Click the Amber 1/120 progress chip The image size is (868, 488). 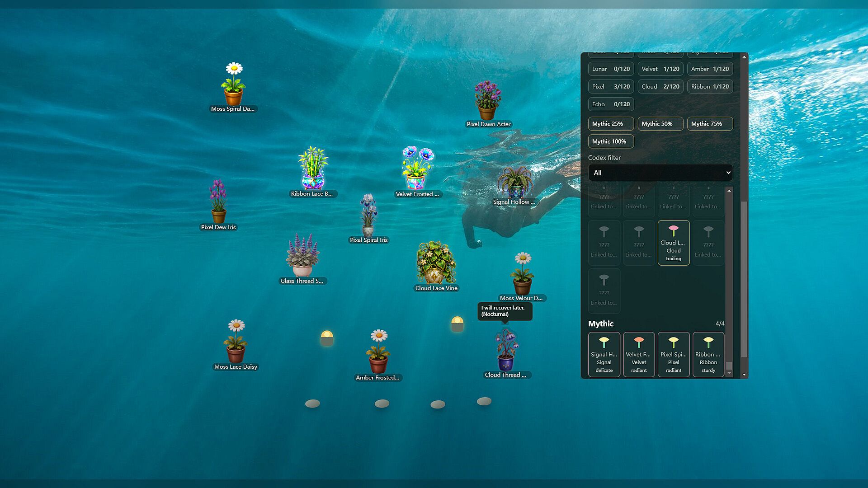(x=710, y=69)
